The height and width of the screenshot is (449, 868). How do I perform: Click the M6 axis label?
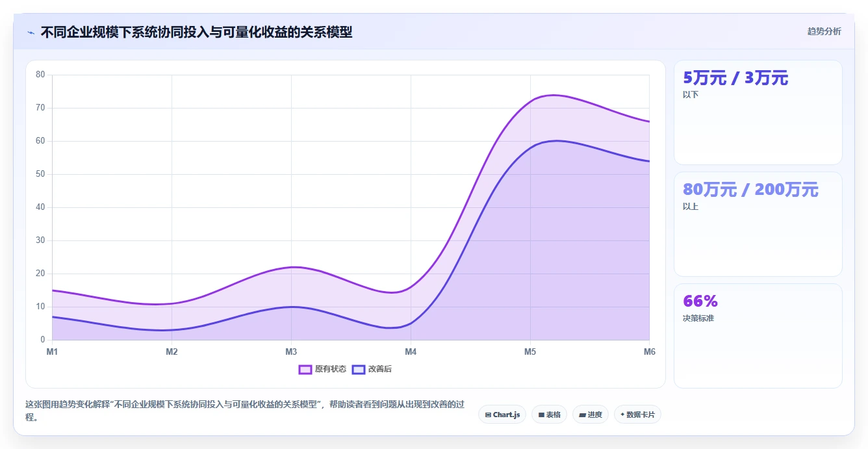click(x=650, y=352)
